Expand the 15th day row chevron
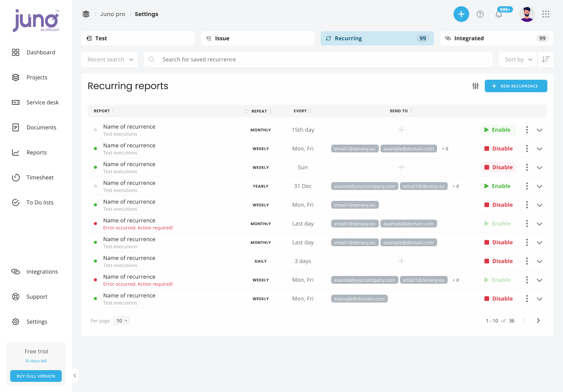This screenshot has height=392, width=563. (540, 130)
